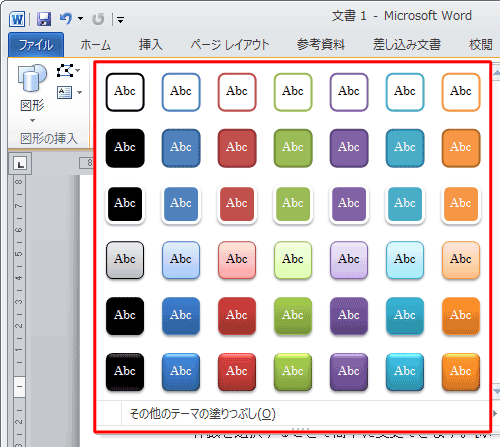Choose second-row solid red fill style
Image resolution: width=500 pixels, height=447 pixels.
[x=237, y=148]
